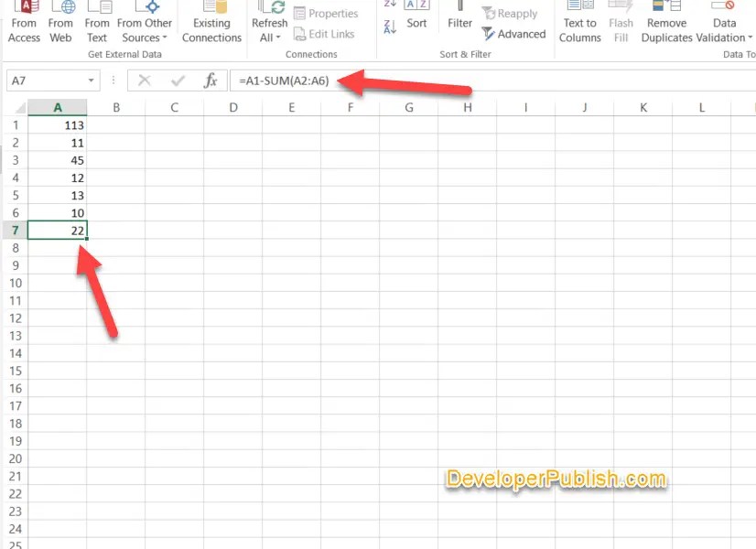This screenshot has width=756, height=549.
Task: Click cell A1 containing 113
Action: [x=58, y=125]
